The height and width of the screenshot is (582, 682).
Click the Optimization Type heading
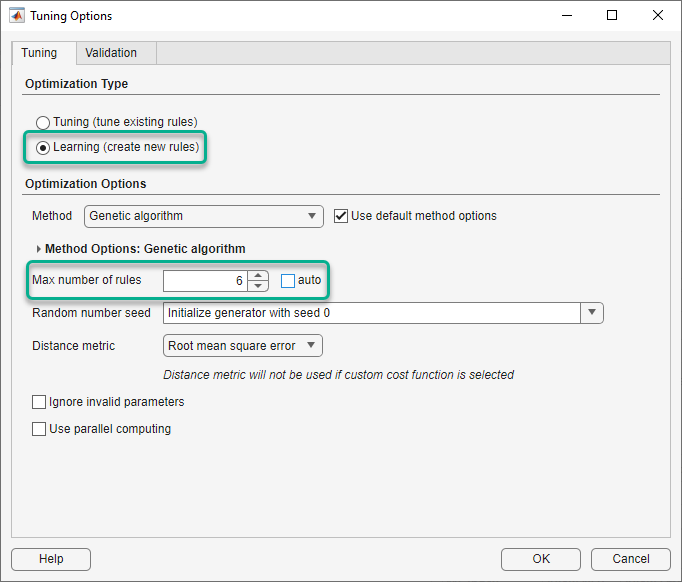(77, 84)
